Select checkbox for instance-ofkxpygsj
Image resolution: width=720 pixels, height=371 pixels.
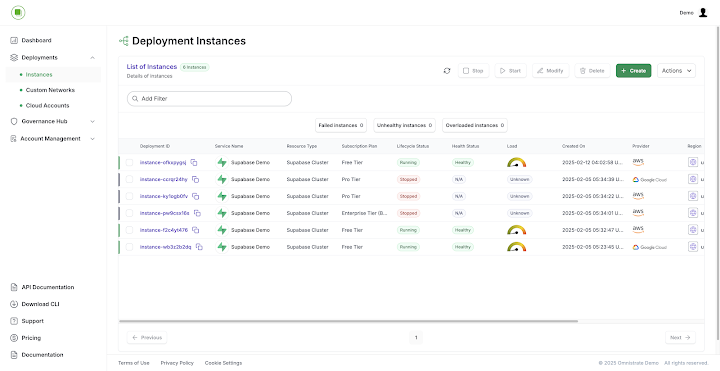(129, 163)
